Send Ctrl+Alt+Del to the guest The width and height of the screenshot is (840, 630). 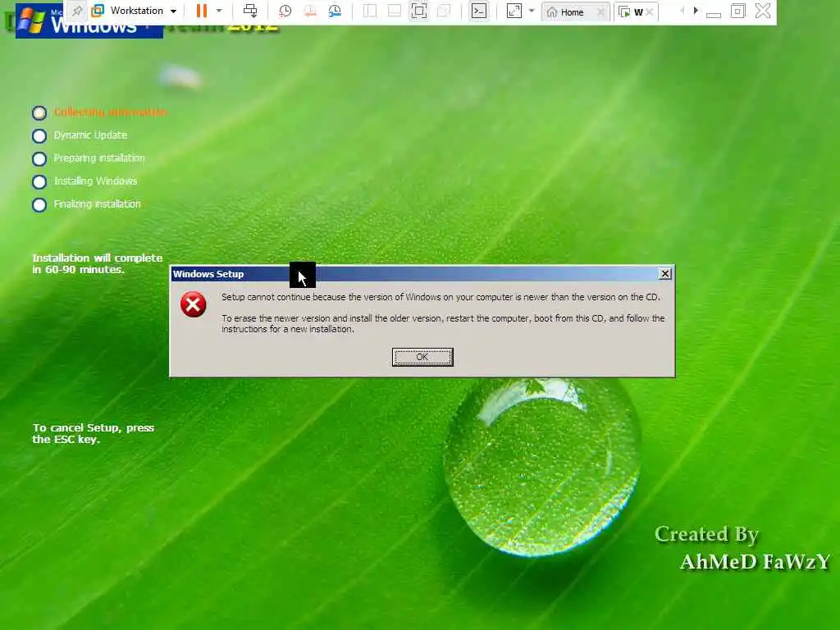coord(250,11)
